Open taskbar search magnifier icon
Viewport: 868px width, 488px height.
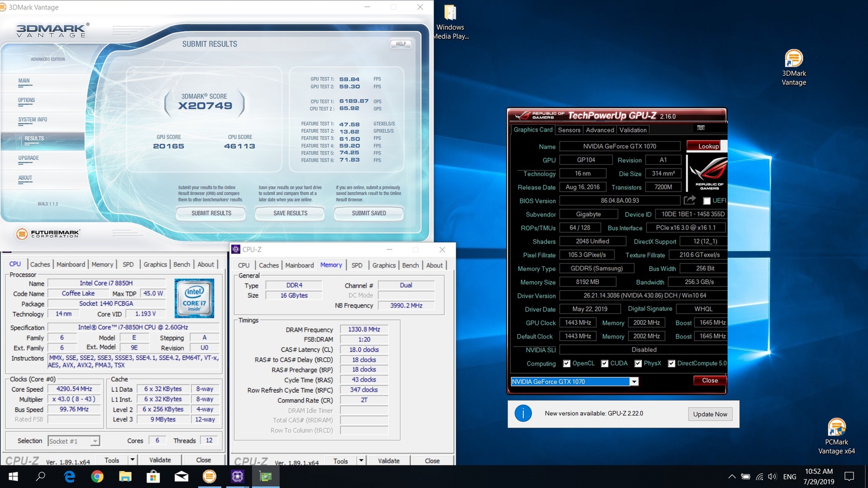(41, 476)
